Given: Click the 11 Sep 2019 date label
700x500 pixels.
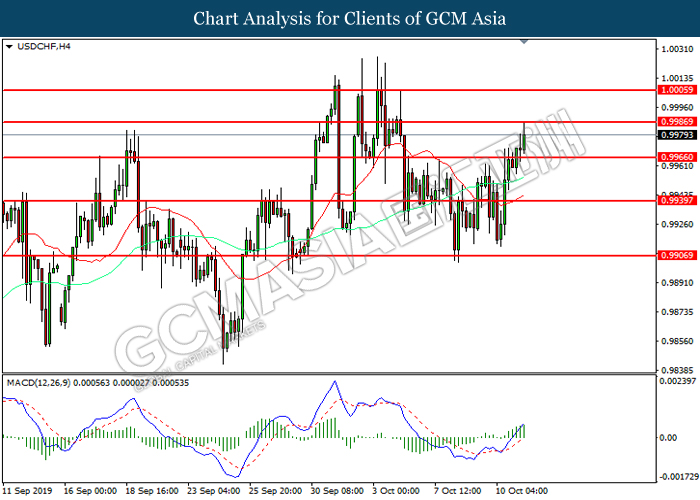Looking at the screenshot, I should 27,491.
